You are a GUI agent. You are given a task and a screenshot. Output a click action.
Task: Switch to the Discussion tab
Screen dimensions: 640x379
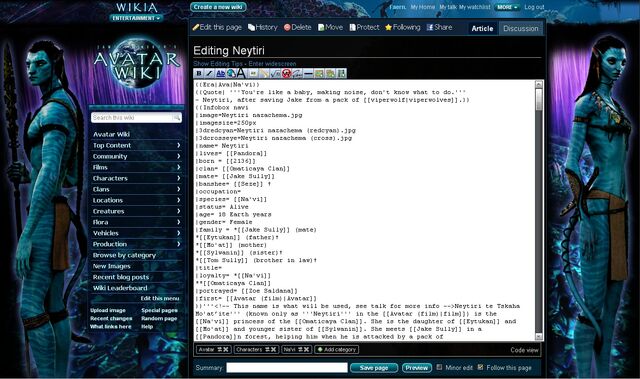(520, 28)
